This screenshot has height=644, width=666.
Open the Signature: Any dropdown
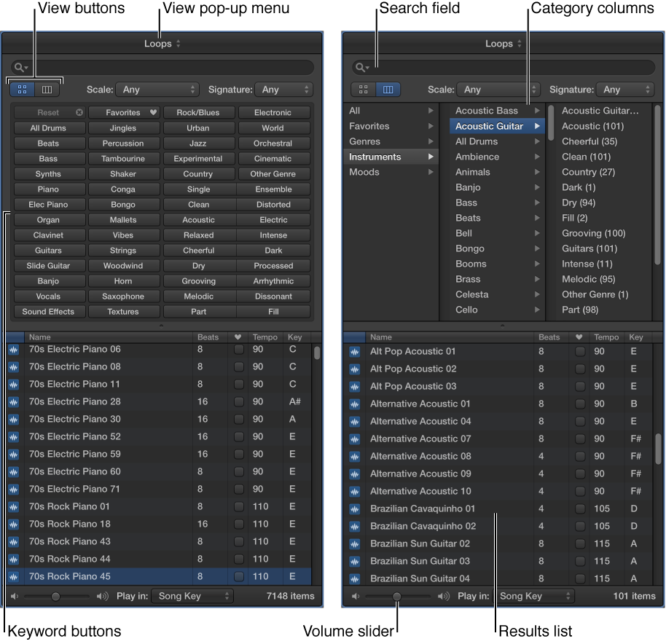pyautogui.click(x=284, y=89)
